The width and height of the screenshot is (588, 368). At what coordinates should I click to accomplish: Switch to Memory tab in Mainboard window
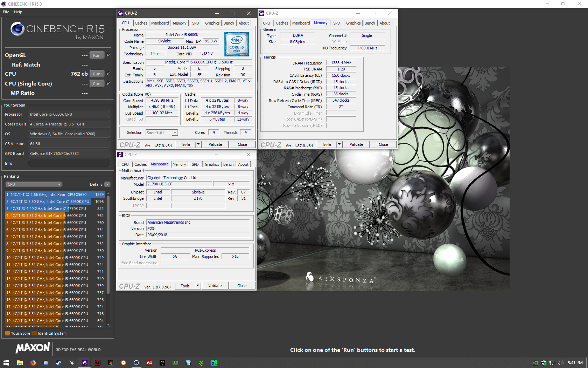[179, 164]
